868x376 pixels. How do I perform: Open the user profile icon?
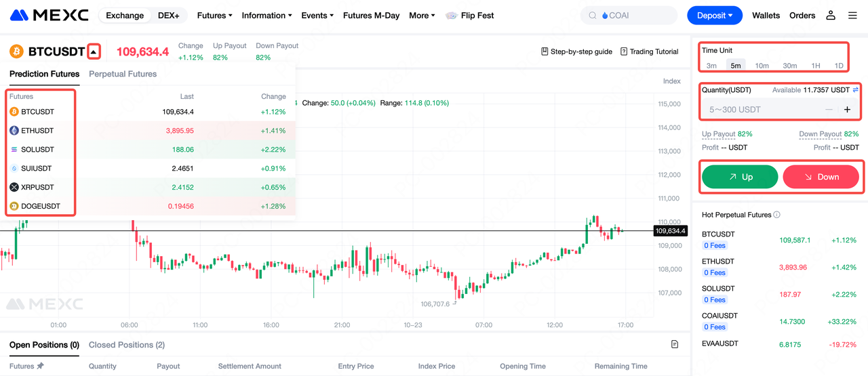point(832,16)
